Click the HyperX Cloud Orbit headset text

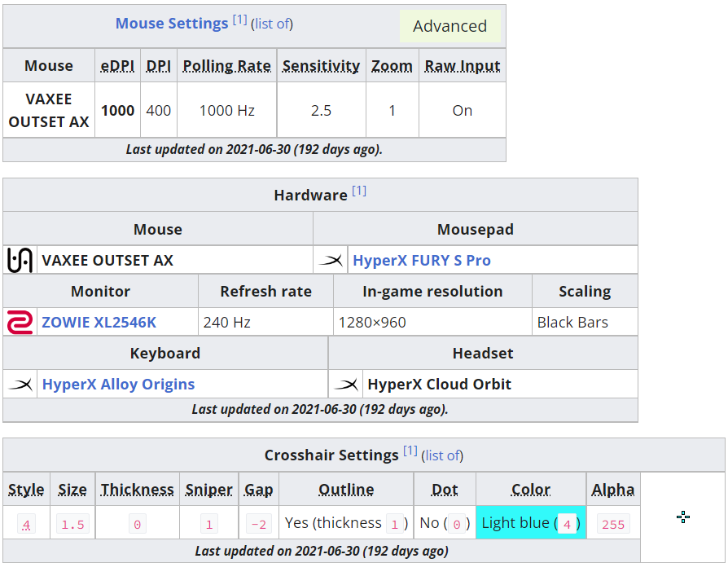[x=439, y=384]
